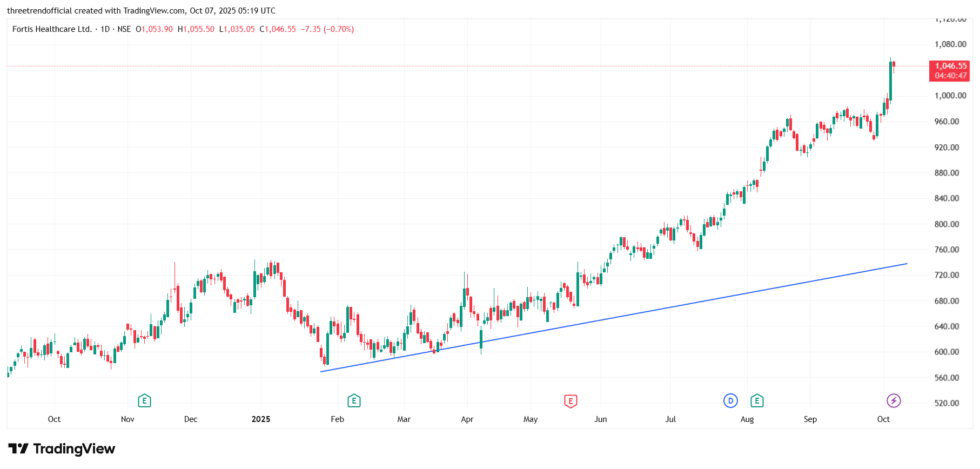The width and height of the screenshot is (980, 469).
Task: Click the 760.00 price axis label
Action: 947,250
